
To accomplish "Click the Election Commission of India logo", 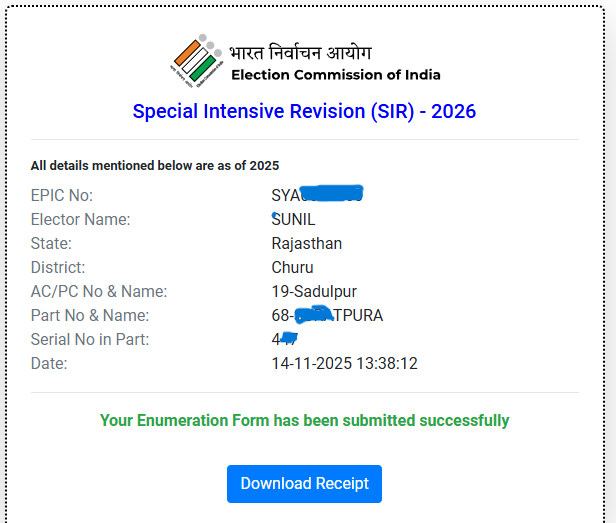I will (x=196, y=61).
